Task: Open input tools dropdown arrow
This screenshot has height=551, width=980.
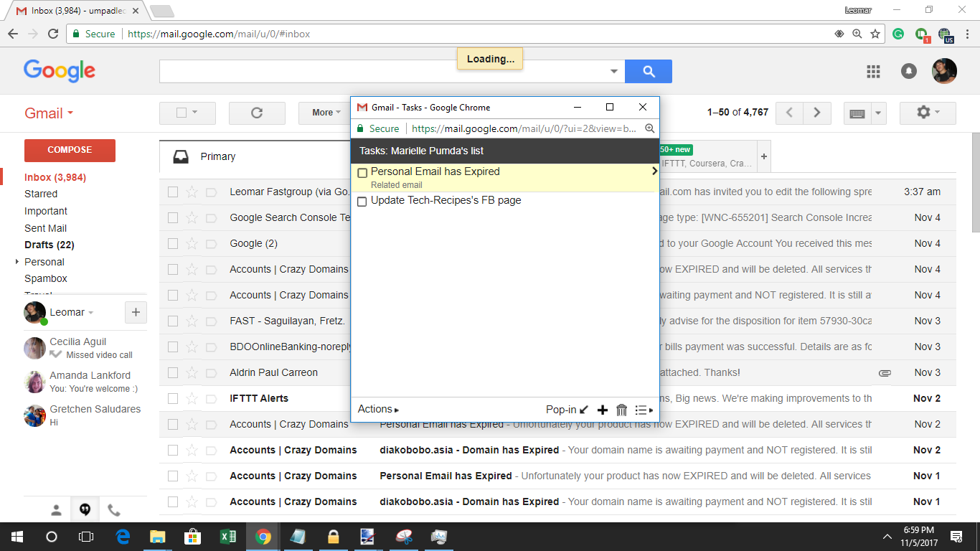Action: tap(879, 113)
